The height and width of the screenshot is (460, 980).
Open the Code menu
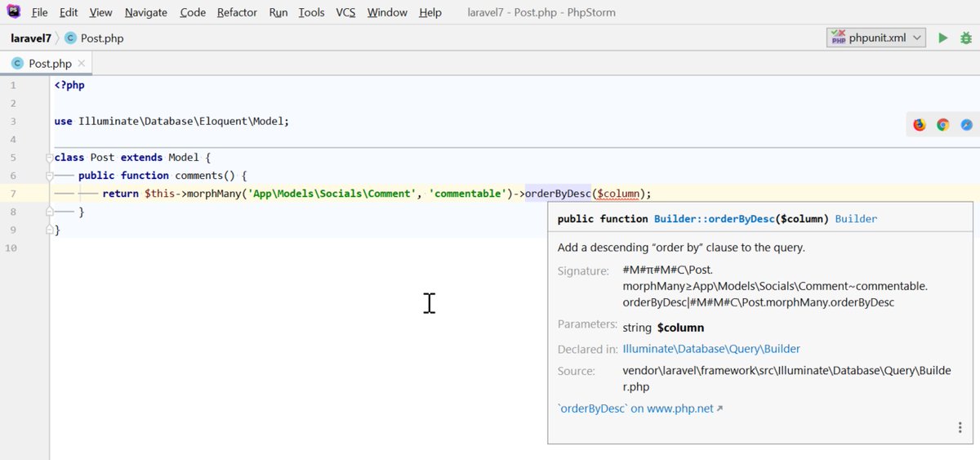point(193,12)
